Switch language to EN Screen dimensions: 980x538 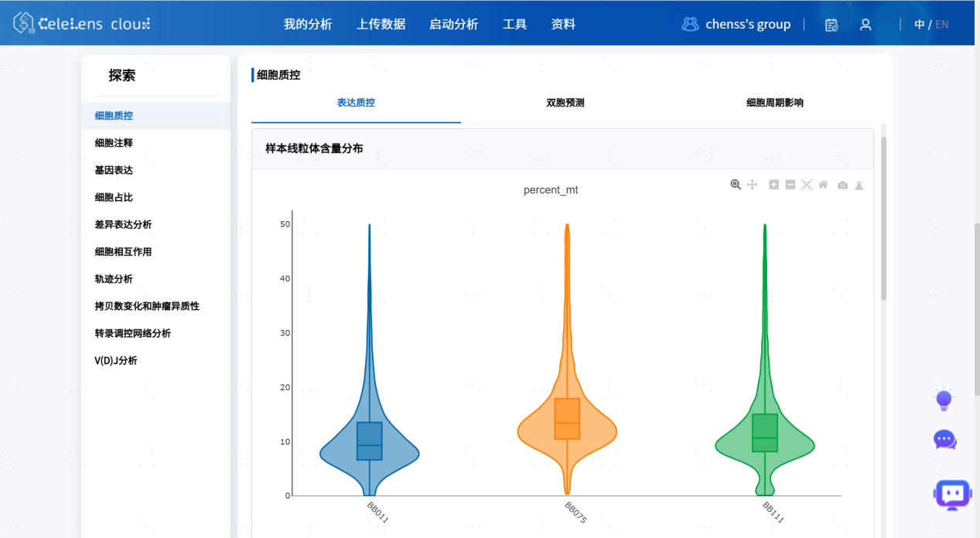click(941, 25)
